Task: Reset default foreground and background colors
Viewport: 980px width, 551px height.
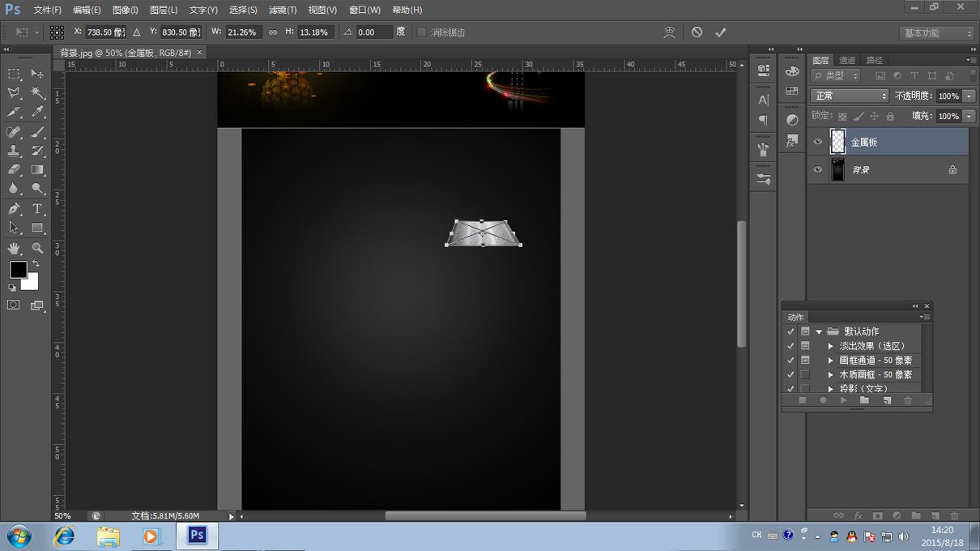Action: click(12, 288)
